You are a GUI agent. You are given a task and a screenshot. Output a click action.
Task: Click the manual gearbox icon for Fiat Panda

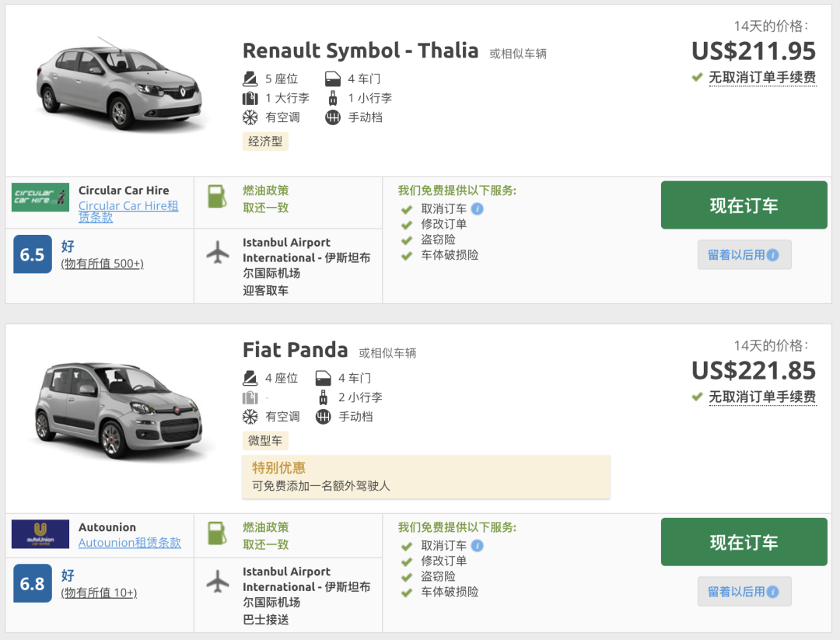click(324, 417)
